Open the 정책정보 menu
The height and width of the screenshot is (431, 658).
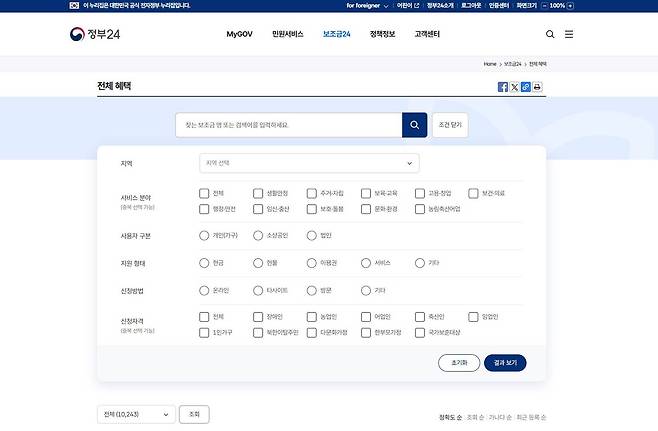[382, 34]
